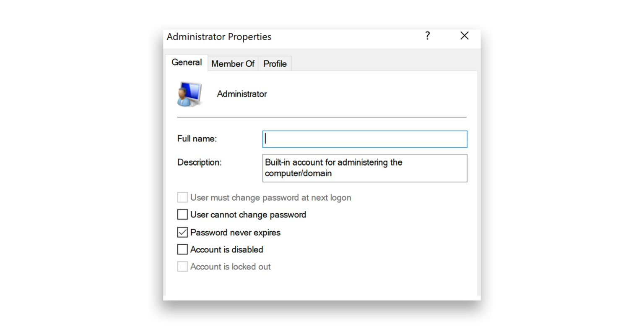
Task: Click the Account is locked out checkbox
Action: click(182, 267)
